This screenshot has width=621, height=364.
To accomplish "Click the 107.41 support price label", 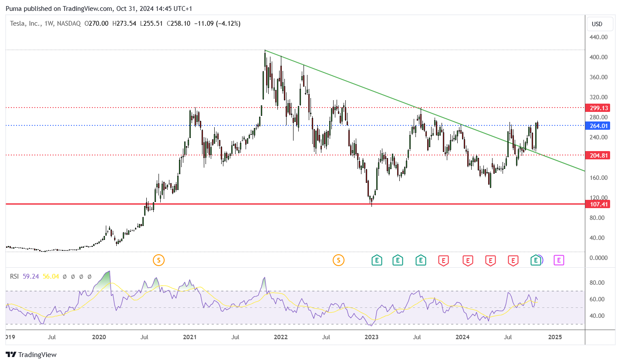I will click(599, 204).
